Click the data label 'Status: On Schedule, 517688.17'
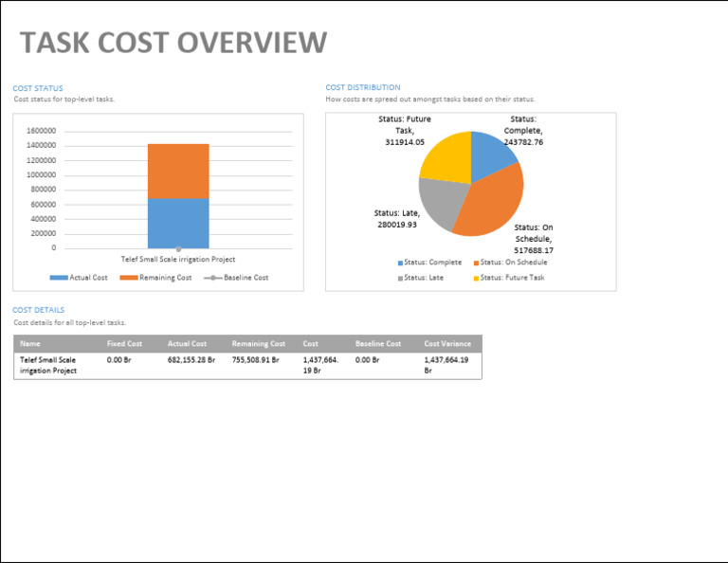 [534, 239]
